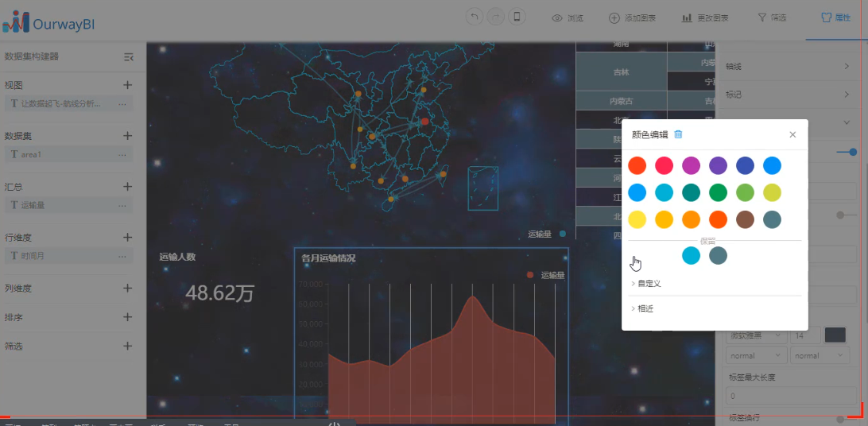Image resolution: width=868 pixels, height=426 pixels.
Task: Open the 微软雅黑 font dropdown
Action: pyautogui.click(x=755, y=335)
